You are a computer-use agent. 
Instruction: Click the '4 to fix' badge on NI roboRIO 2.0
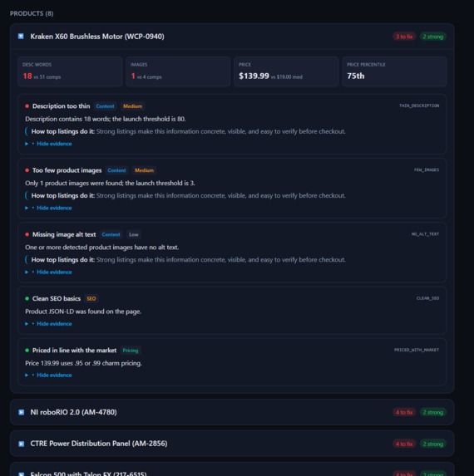click(404, 412)
